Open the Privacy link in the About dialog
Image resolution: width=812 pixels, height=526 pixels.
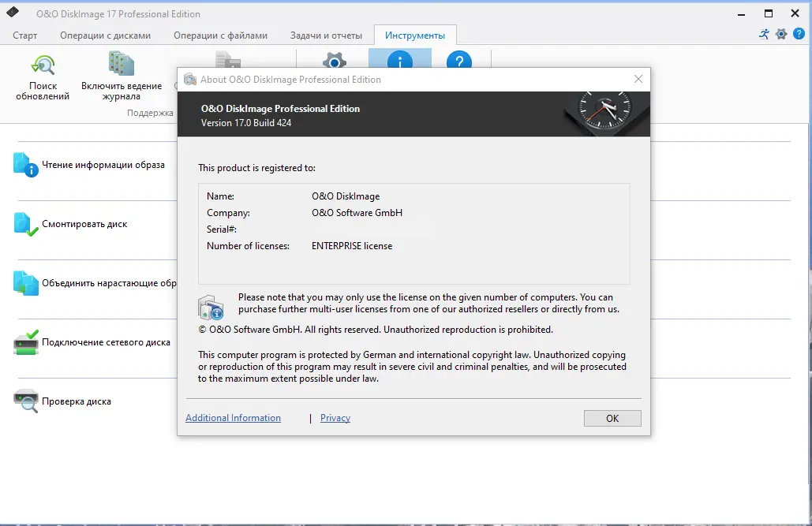[335, 417]
